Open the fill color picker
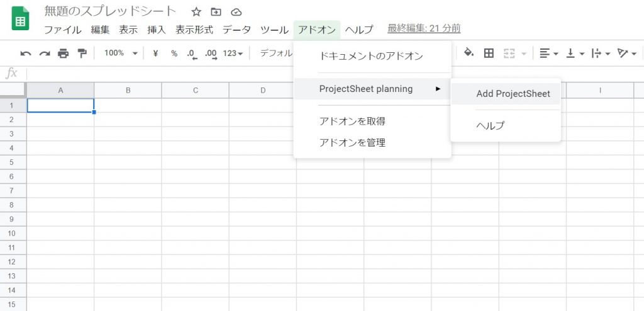The height and width of the screenshot is (311, 644). [469, 53]
